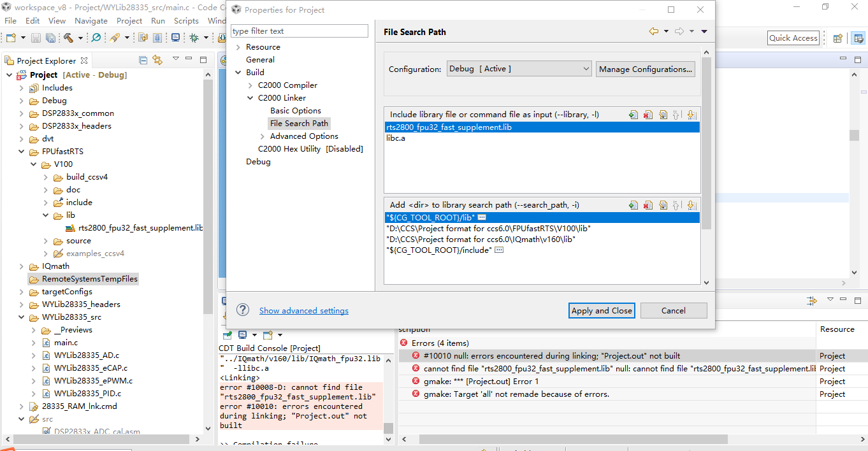
Task: Click Show advanced settings link
Action: coord(304,310)
